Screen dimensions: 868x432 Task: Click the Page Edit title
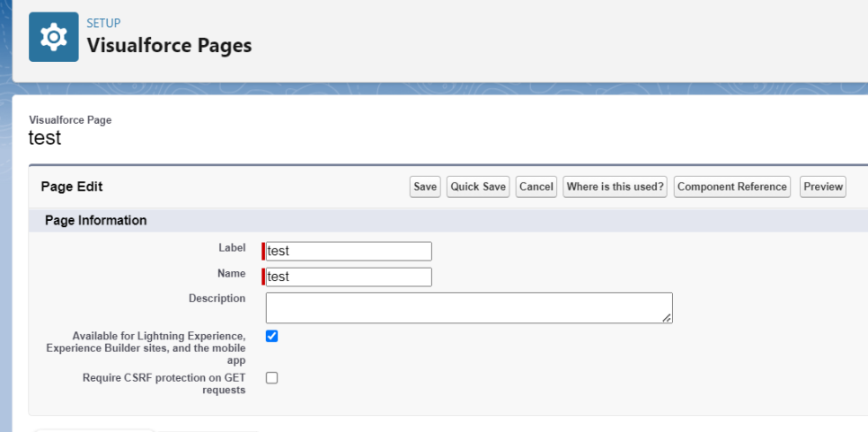(72, 187)
